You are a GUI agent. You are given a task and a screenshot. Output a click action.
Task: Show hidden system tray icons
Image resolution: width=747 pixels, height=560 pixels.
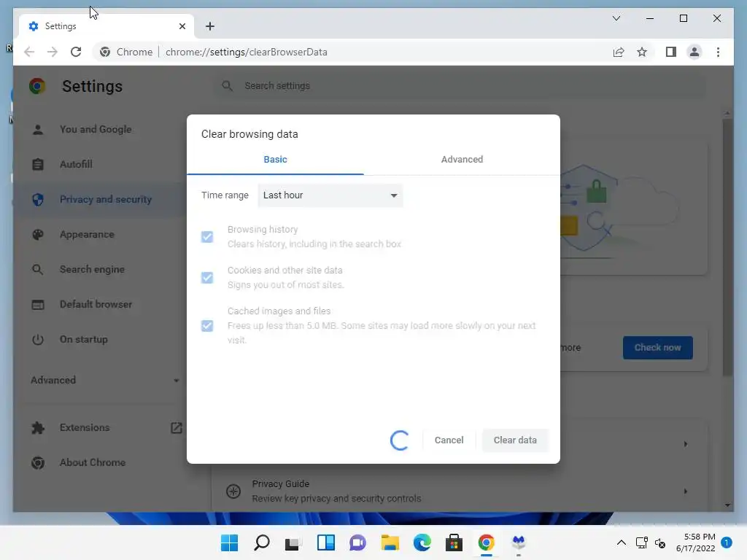(x=622, y=542)
